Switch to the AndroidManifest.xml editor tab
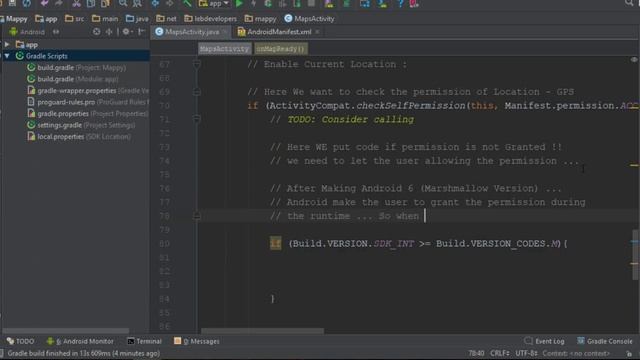This screenshot has width=640, height=360. [279, 32]
